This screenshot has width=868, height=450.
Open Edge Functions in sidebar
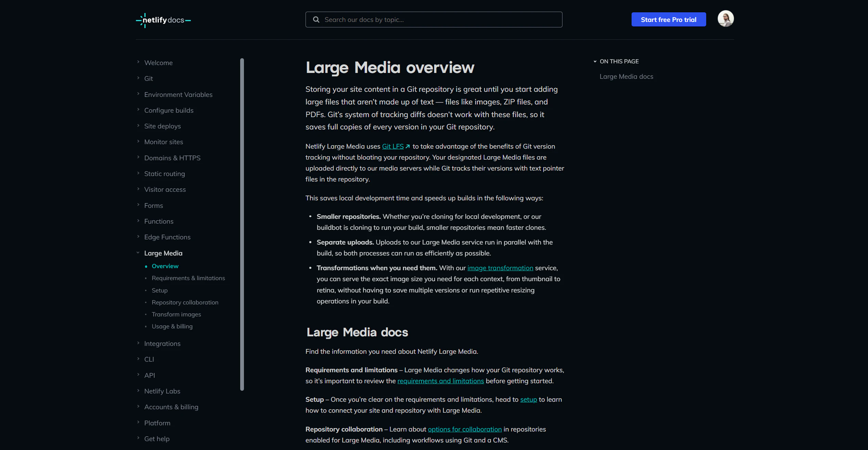[x=167, y=237]
